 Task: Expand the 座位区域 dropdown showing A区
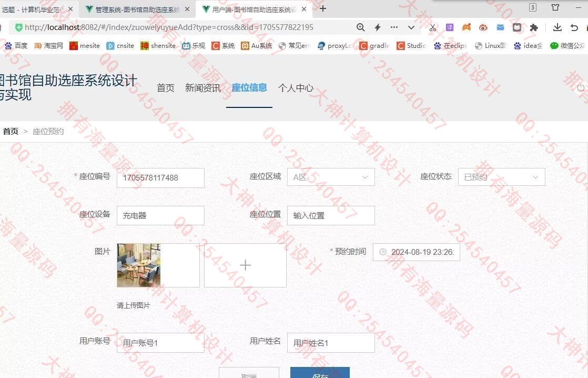[331, 177]
